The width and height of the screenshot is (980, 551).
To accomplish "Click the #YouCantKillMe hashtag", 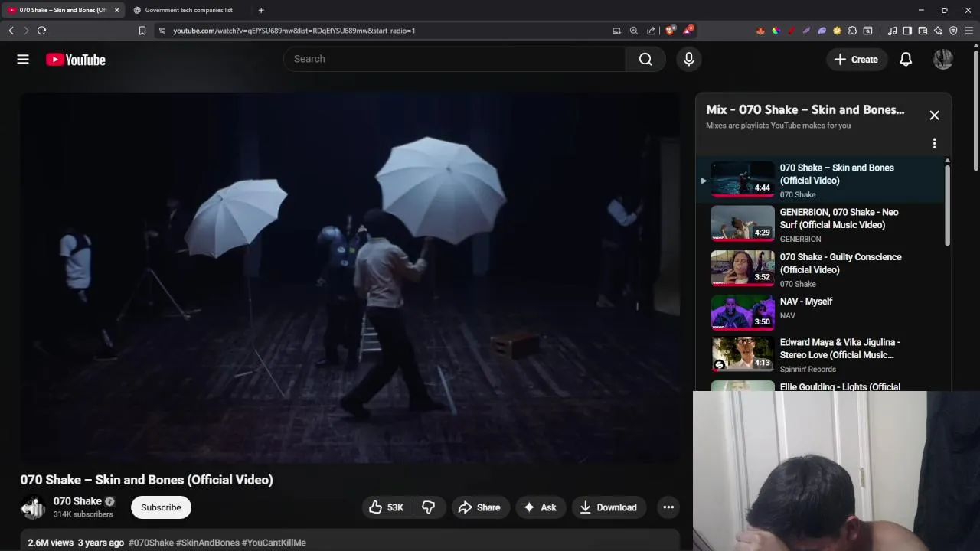I will tap(274, 543).
